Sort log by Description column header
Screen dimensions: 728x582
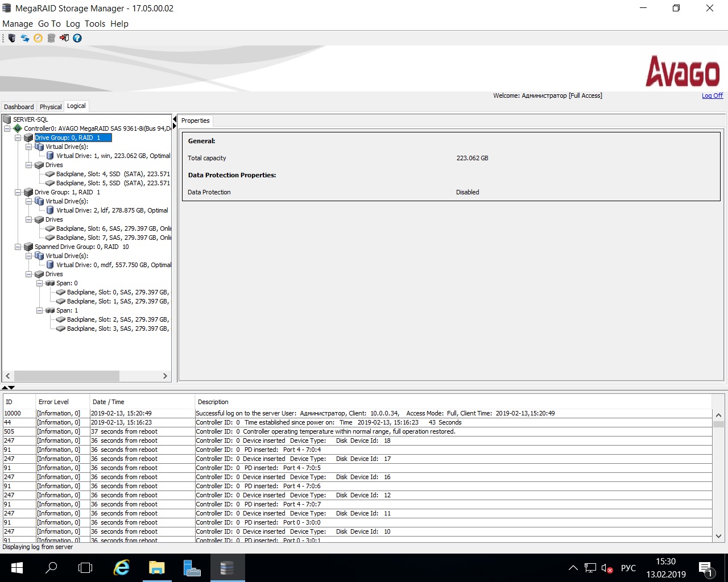point(453,402)
